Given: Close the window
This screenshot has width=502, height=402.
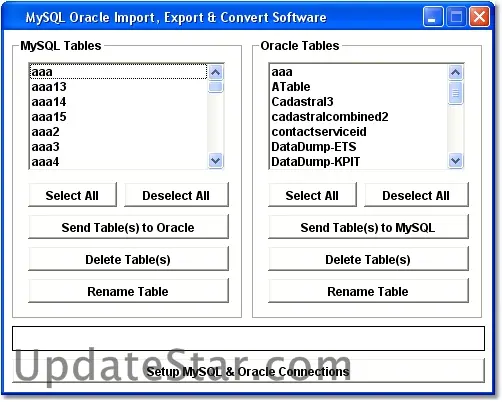Looking at the screenshot, I should [479, 17].
